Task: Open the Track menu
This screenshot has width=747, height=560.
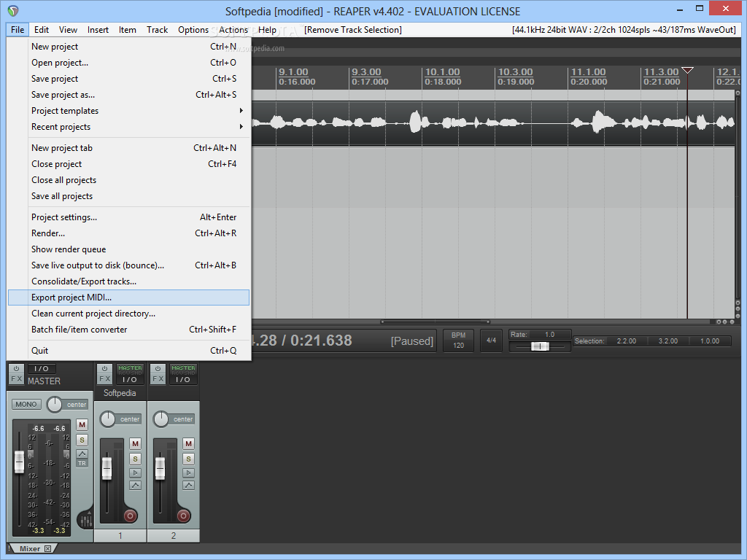Action: (158, 29)
